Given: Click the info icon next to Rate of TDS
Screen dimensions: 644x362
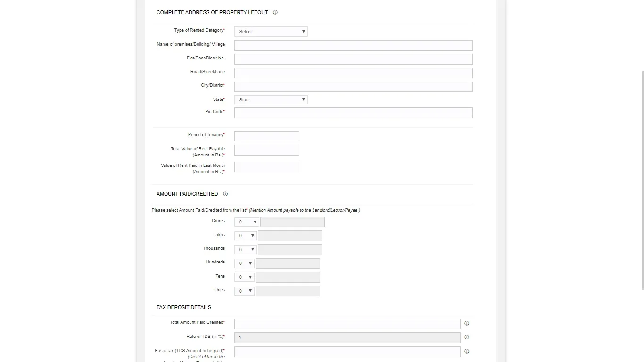Looking at the screenshot, I should tap(467, 337).
